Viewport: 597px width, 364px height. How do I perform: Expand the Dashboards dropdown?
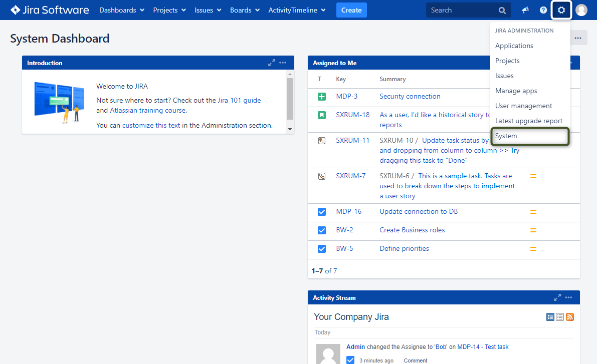click(x=122, y=11)
